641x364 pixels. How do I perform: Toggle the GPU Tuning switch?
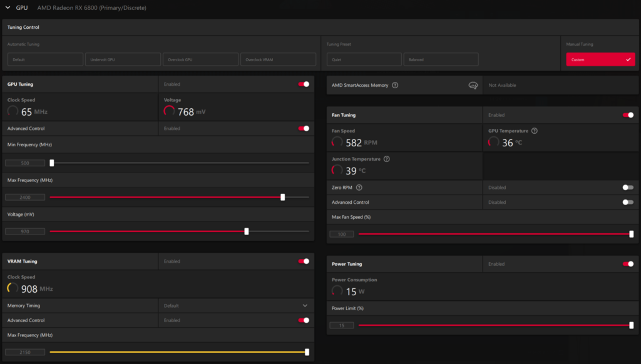point(304,84)
